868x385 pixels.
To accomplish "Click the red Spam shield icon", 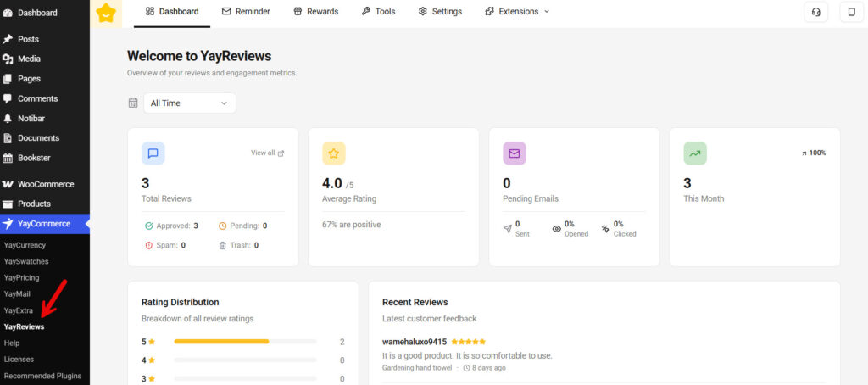I will coord(148,245).
